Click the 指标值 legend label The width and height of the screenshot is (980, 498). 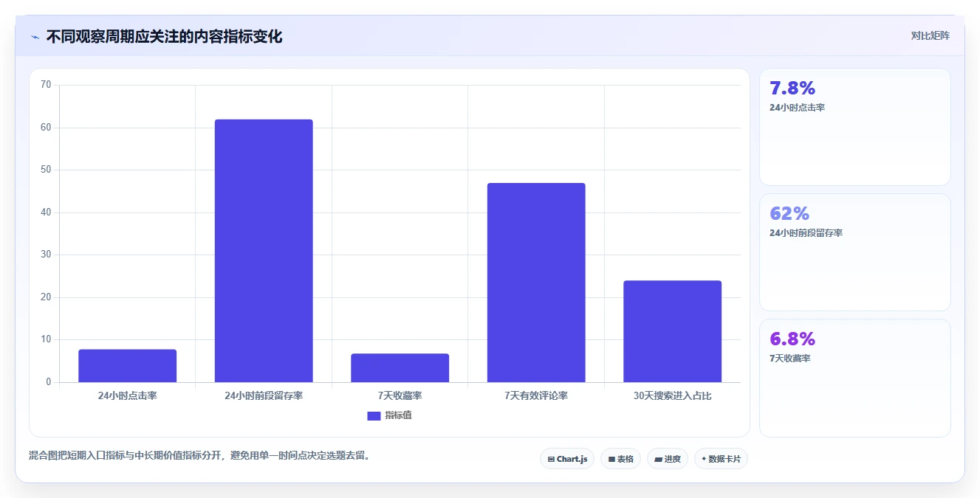[398, 415]
